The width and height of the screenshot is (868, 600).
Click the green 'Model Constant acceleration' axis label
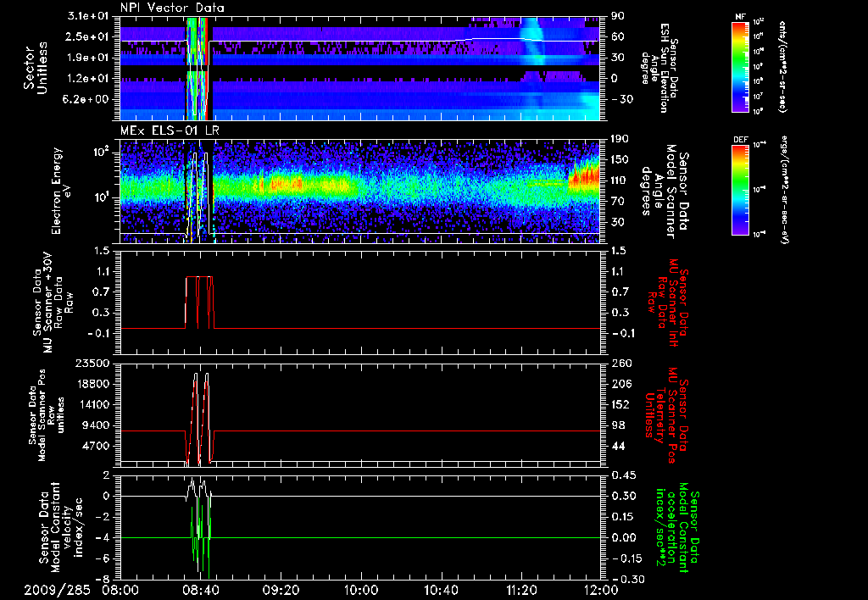pos(677,527)
